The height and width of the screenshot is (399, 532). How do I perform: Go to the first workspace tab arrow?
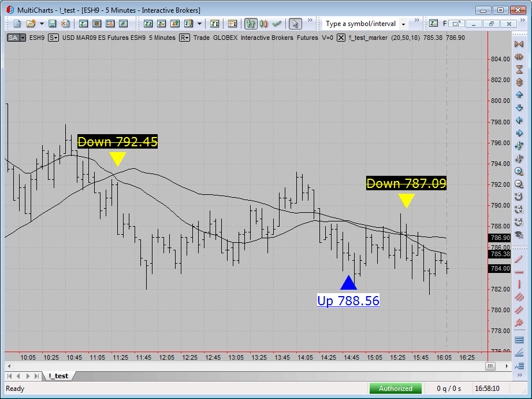(9, 376)
